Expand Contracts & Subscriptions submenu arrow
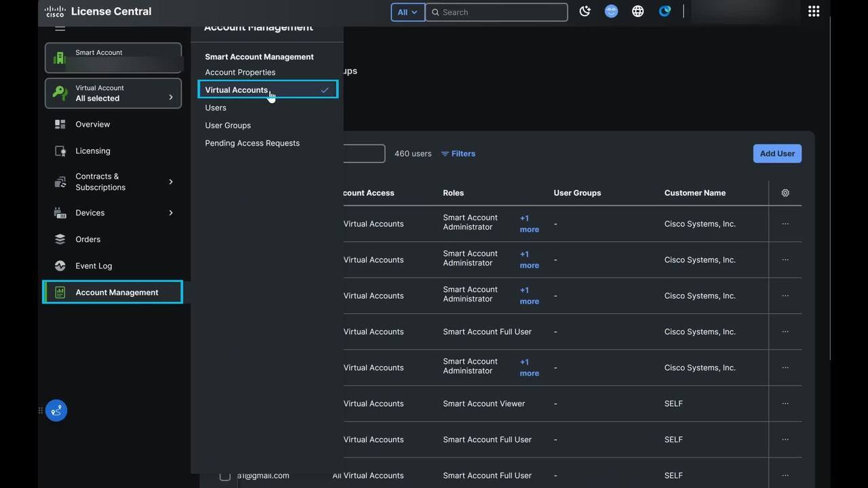The image size is (868, 488). pyautogui.click(x=170, y=182)
